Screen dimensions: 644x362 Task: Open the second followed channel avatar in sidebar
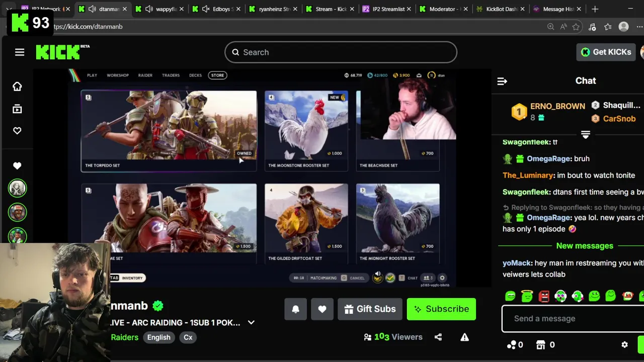click(17, 212)
